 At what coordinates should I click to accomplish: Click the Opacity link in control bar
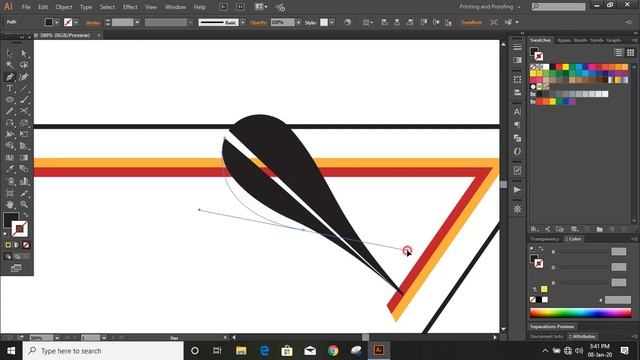click(x=258, y=22)
